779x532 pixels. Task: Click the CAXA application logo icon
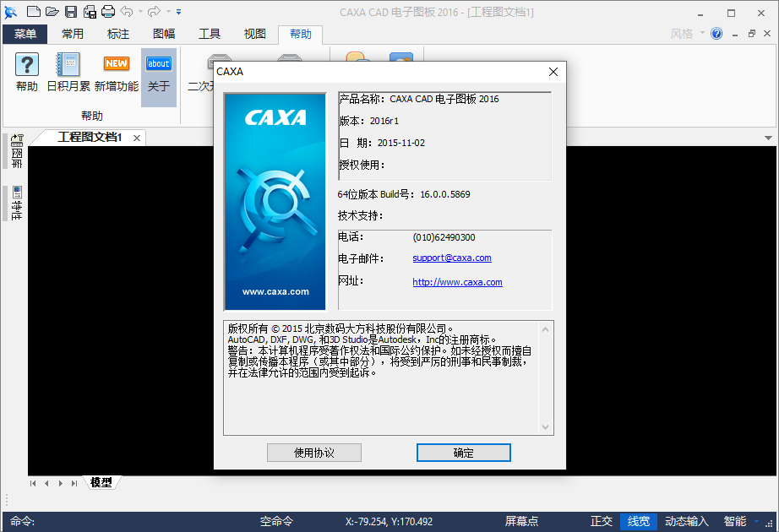click(x=10, y=12)
